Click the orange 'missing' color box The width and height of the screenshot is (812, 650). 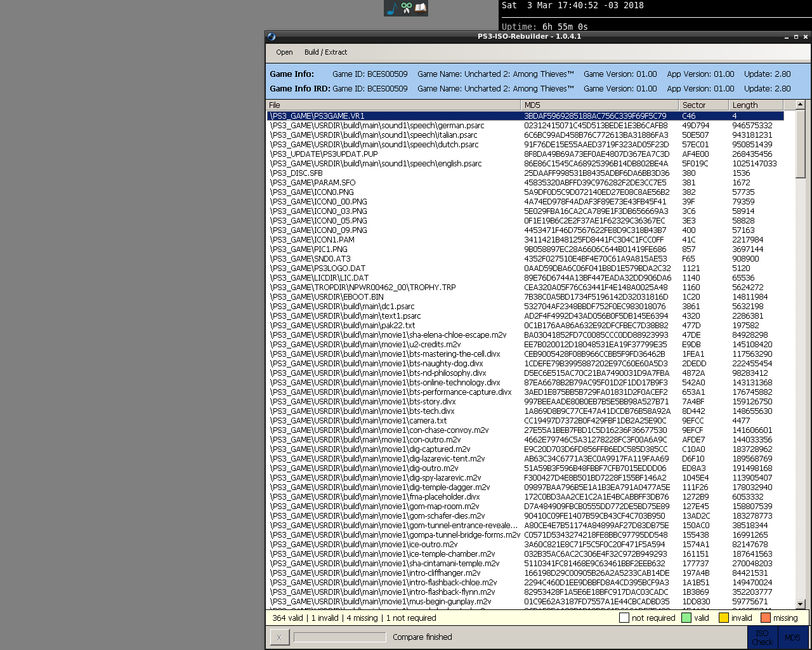click(765, 618)
